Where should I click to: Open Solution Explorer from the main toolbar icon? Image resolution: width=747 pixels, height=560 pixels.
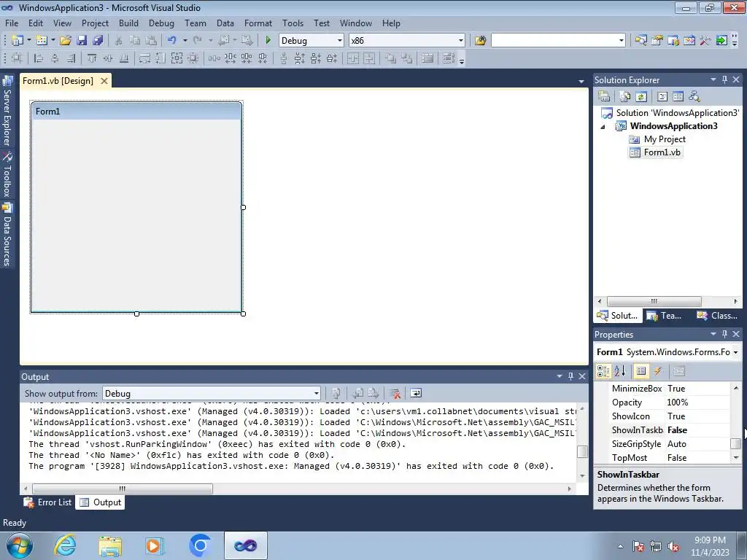(x=640, y=41)
